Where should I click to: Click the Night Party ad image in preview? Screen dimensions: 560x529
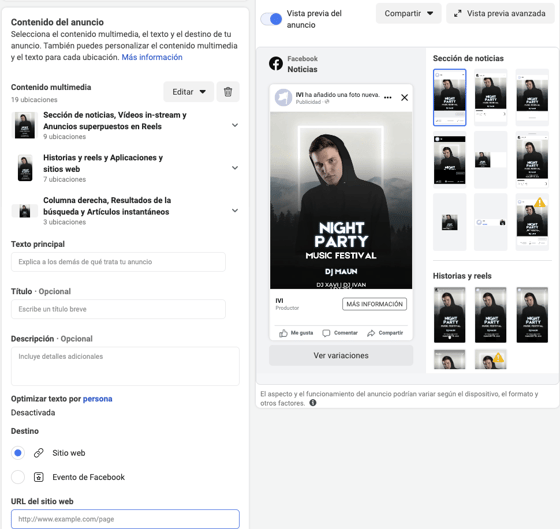tap(341, 200)
